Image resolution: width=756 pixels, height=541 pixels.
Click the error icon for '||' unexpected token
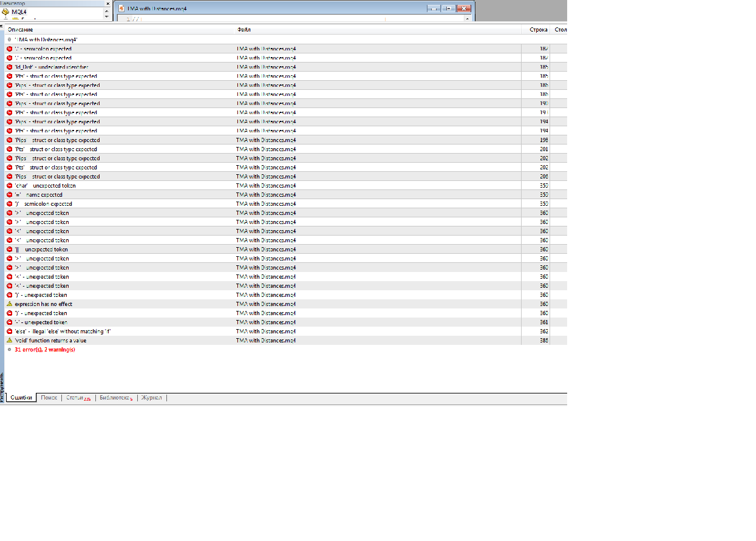coord(9,249)
